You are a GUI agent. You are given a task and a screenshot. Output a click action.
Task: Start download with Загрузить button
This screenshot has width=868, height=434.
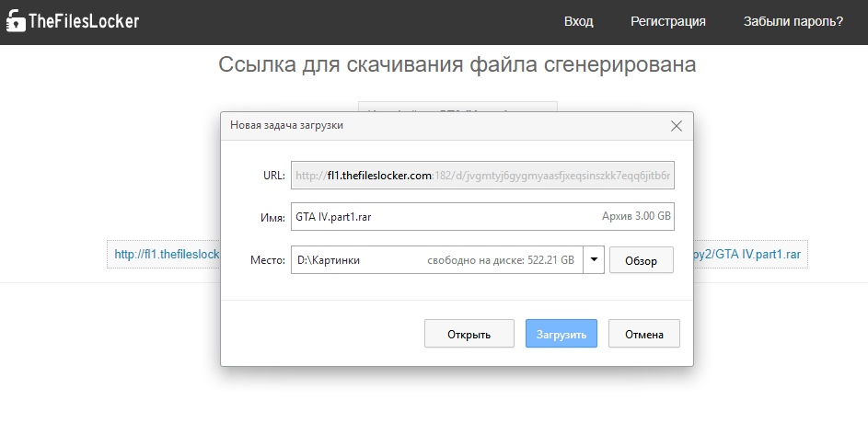(x=561, y=334)
